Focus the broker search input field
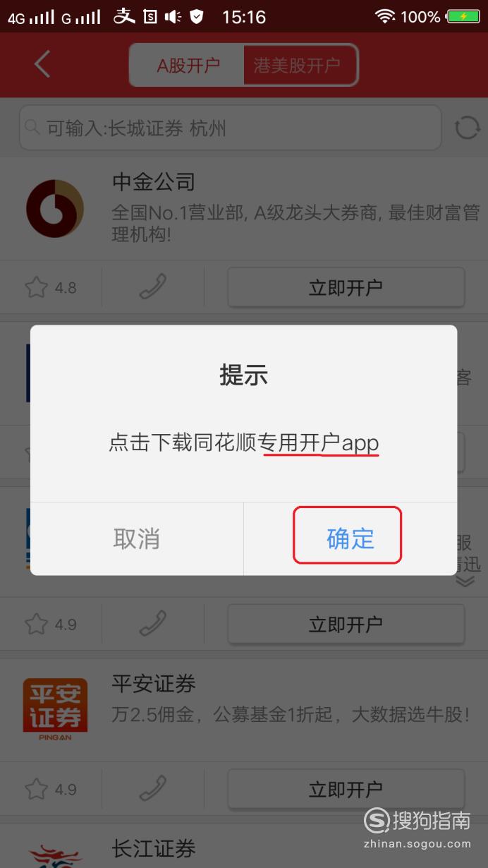 230,128
